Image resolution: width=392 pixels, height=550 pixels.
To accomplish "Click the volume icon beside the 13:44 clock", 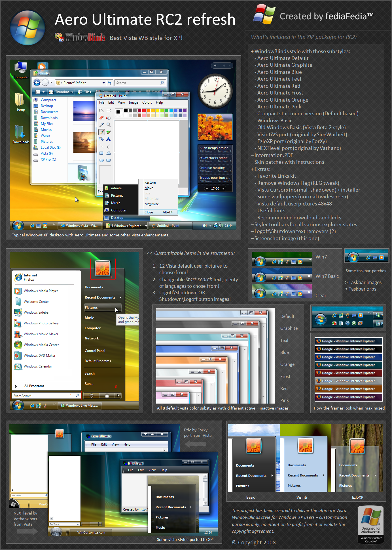I will coord(221,226).
